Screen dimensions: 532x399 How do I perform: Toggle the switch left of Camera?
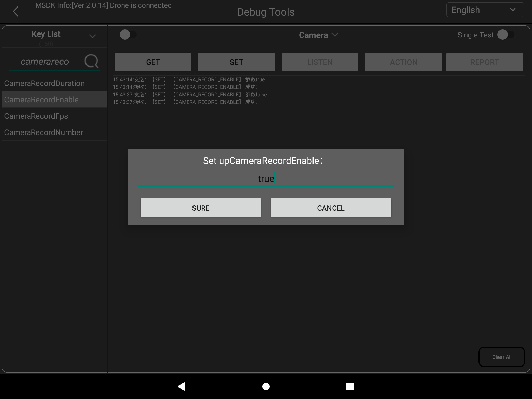coord(128,35)
